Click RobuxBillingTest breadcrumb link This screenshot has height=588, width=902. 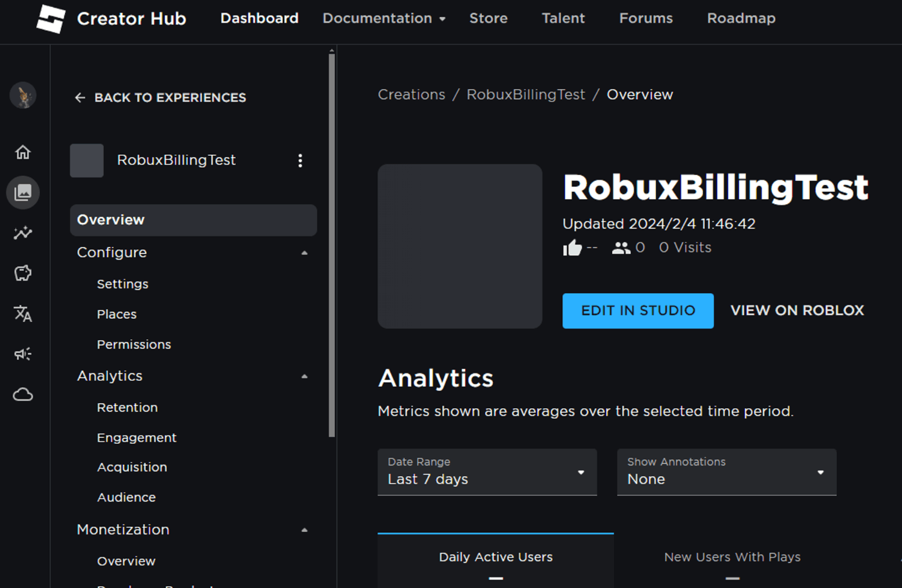[526, 95]
